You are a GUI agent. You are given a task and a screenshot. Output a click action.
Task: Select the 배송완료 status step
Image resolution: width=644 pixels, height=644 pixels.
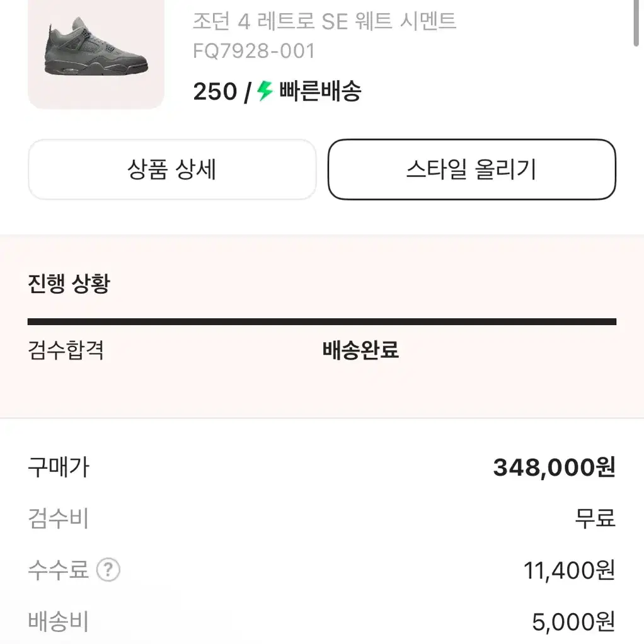[x=360, y=350]
